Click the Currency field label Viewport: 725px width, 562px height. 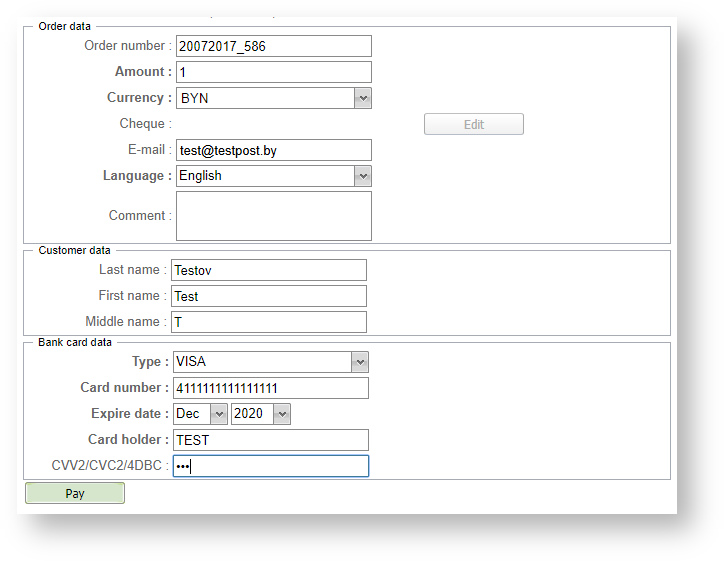pos(138,98)
